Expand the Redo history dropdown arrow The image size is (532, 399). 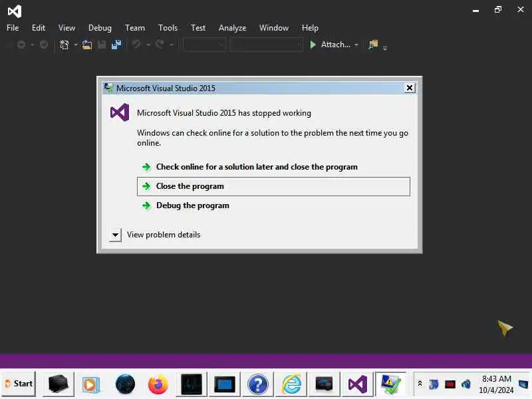point(172,45)
